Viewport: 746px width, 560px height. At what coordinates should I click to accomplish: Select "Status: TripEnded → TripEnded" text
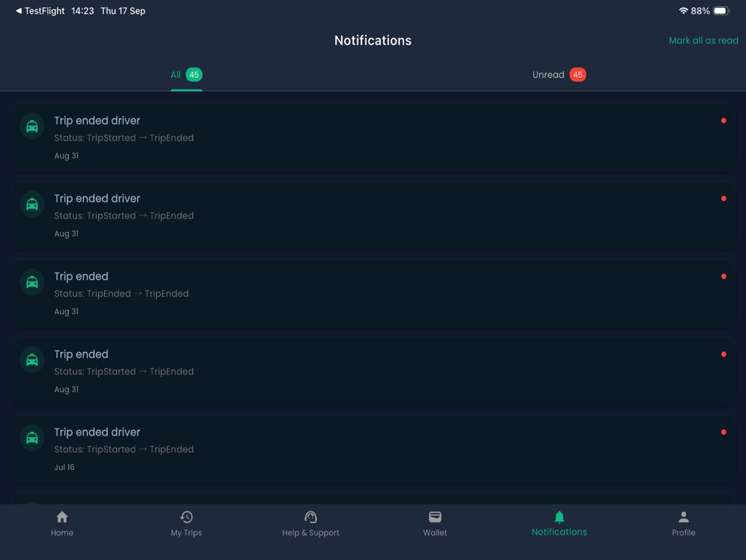tap(121, 294)
